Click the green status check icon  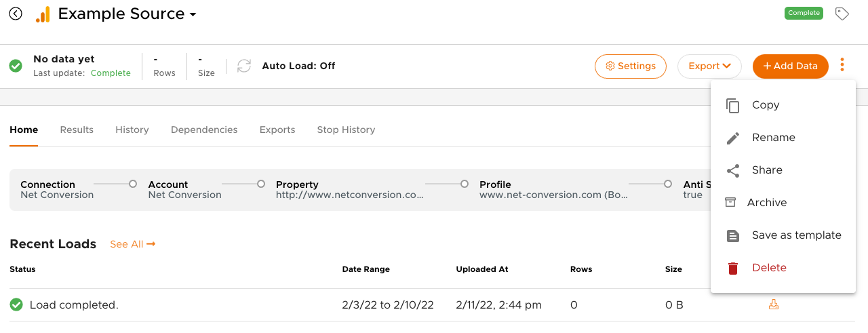(x=16, y=66)
